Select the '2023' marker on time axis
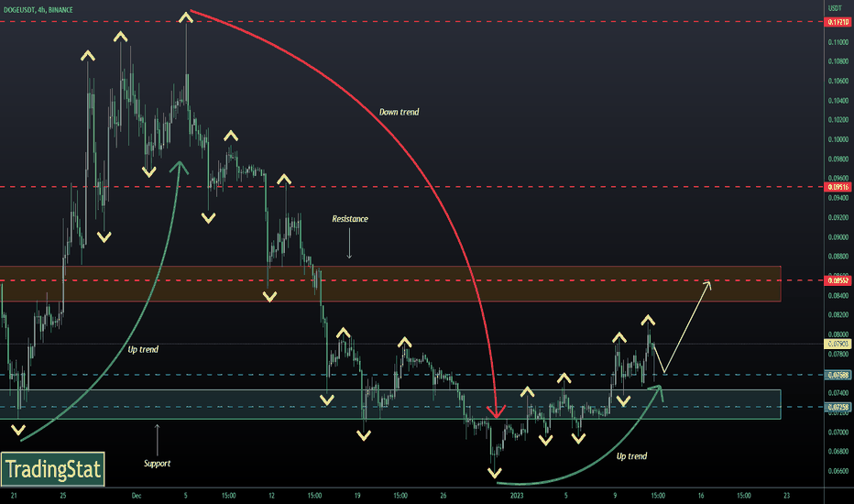The height and width of the screenshot is (504, 854). (516, 495)
